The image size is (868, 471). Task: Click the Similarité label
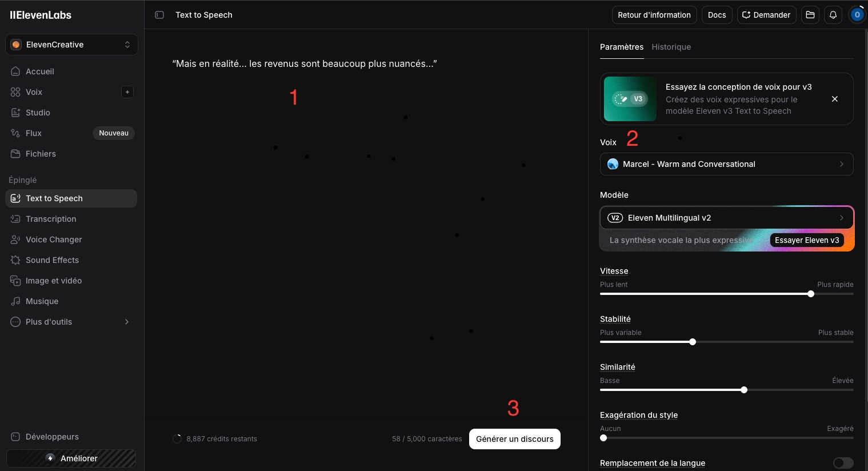tap(617, 367)
